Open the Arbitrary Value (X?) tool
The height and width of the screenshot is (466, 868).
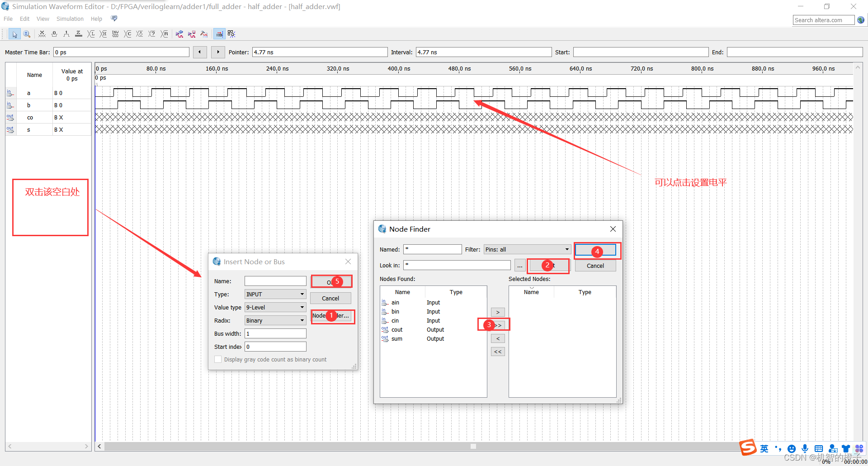coord(152,34)
